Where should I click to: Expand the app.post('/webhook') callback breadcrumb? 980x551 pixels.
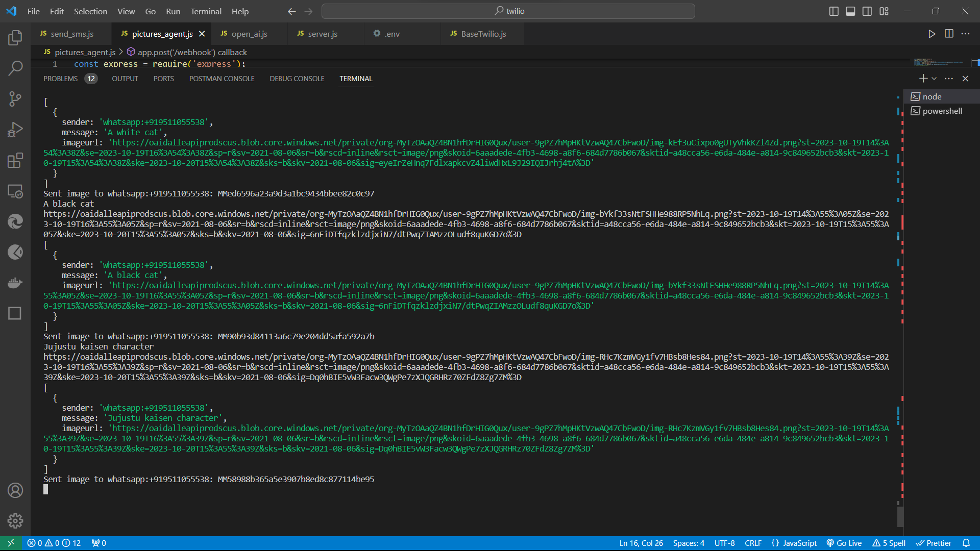pyautogui.click(x=192, y=52)
